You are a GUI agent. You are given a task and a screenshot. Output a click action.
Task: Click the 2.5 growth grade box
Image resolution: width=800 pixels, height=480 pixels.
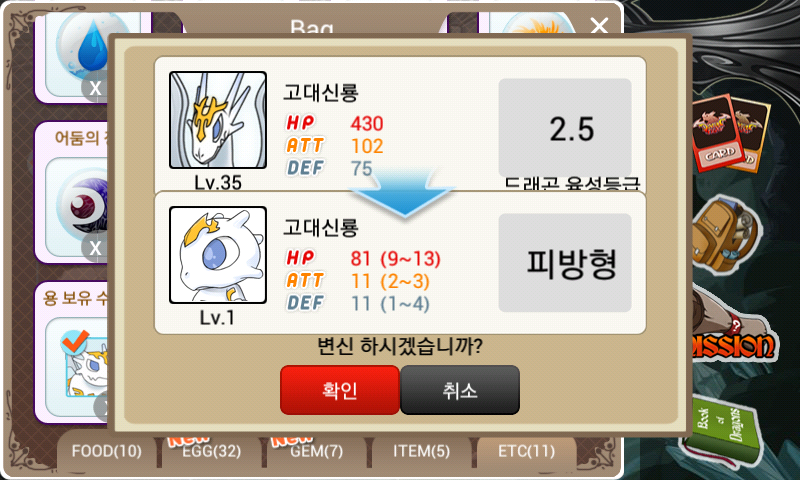(x=565, y=128)
